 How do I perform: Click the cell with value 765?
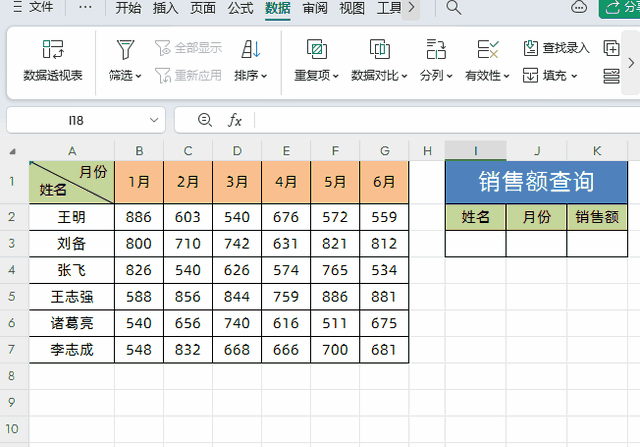(335, 270)
